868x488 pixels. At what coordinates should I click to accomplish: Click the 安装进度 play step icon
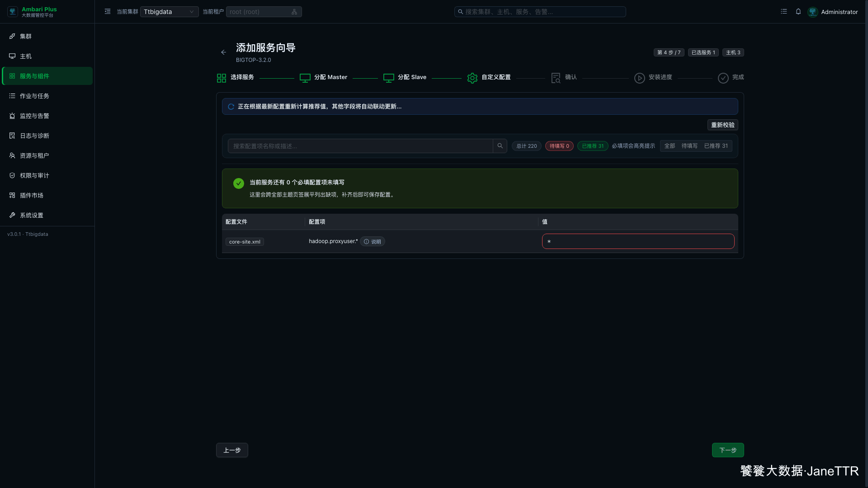tap(640, 78)
